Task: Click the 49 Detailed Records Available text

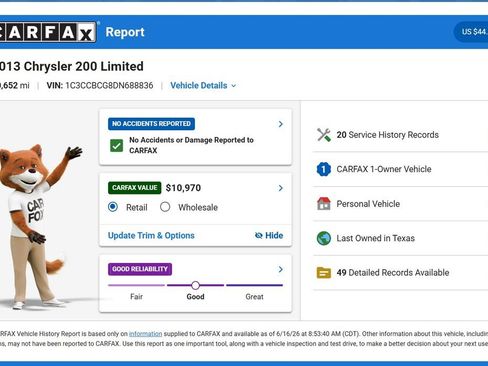Action: 393,272
